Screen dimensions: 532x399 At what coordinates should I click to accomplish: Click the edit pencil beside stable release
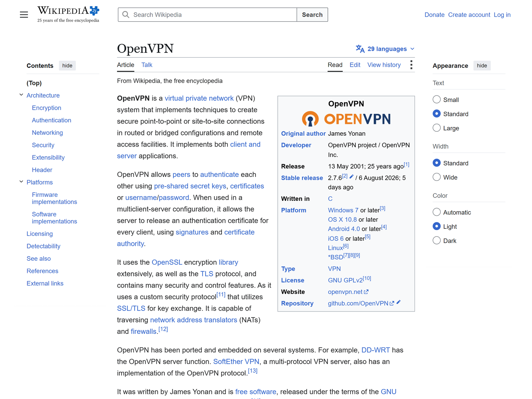351,177
